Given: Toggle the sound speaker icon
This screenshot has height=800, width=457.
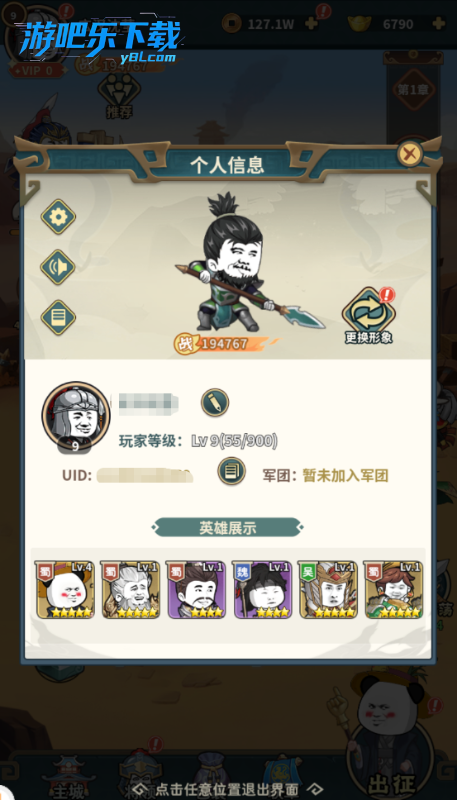Looking at the screenshot, I should point(58,267).
